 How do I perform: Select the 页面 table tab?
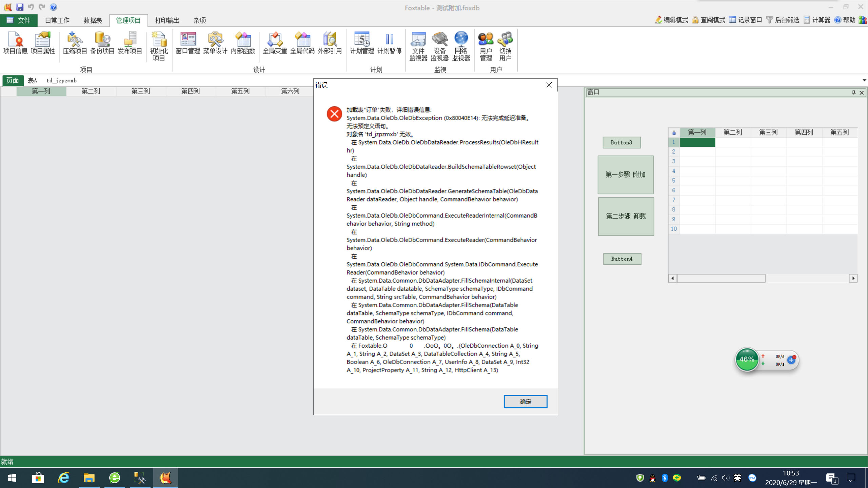pyautogui.click(x=13, y=80)
